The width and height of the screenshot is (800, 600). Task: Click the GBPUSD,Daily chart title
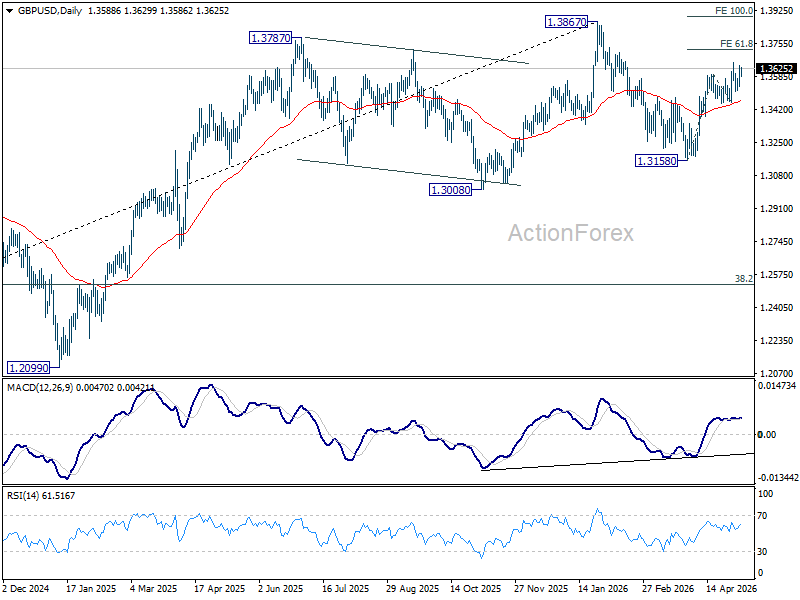pos(50,11)
